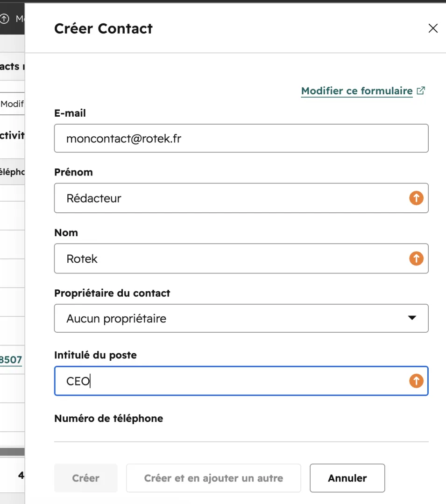Click the orange sync arrow in the Nom field

coord(416,259)
